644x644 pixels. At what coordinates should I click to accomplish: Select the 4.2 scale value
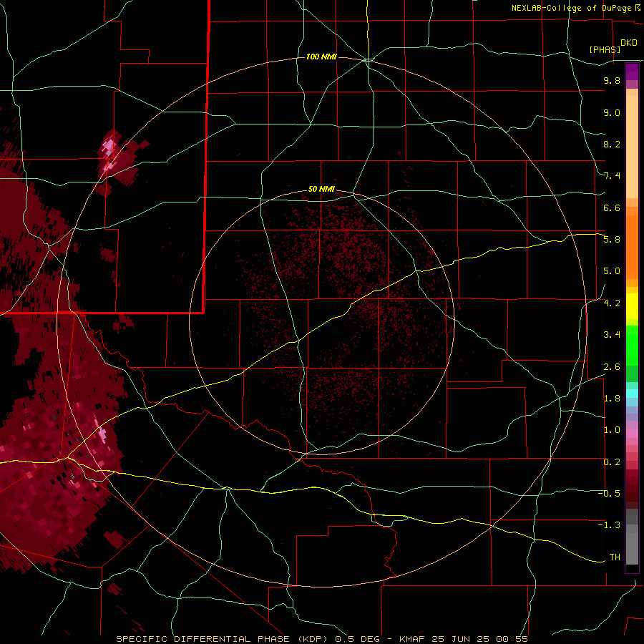pos(612,303)
